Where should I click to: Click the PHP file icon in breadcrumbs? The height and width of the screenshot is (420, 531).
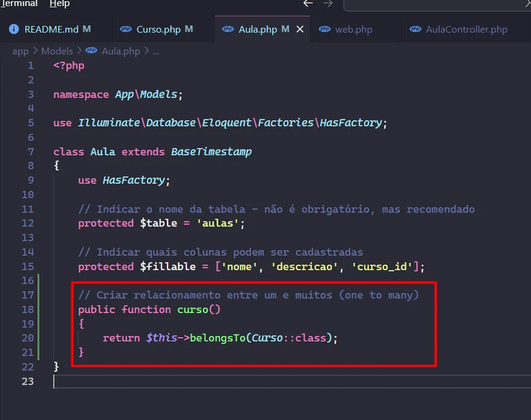pyautogui.click(x=91, y=51)
